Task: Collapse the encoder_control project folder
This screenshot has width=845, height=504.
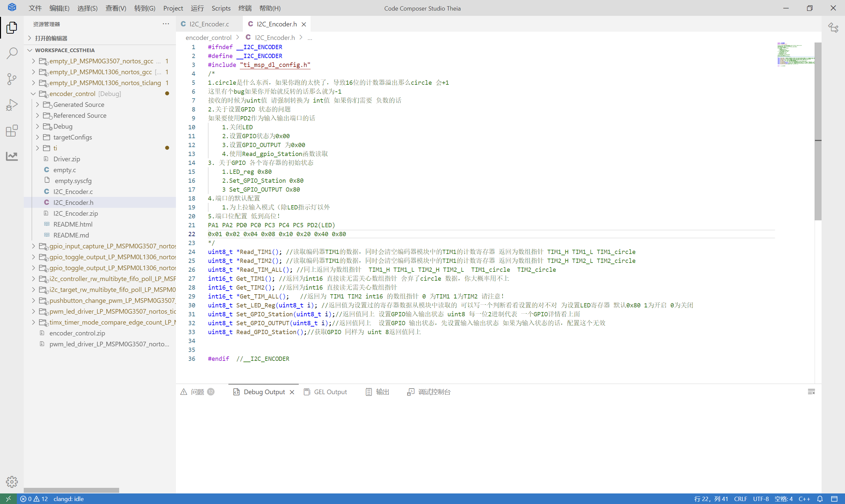Action: (33, 94)
